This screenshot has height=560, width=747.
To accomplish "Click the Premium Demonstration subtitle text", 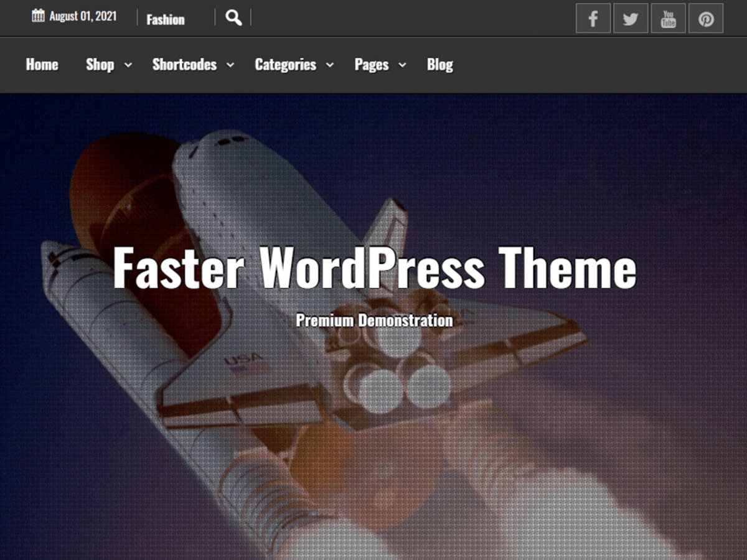I will (x=374, y=320).
